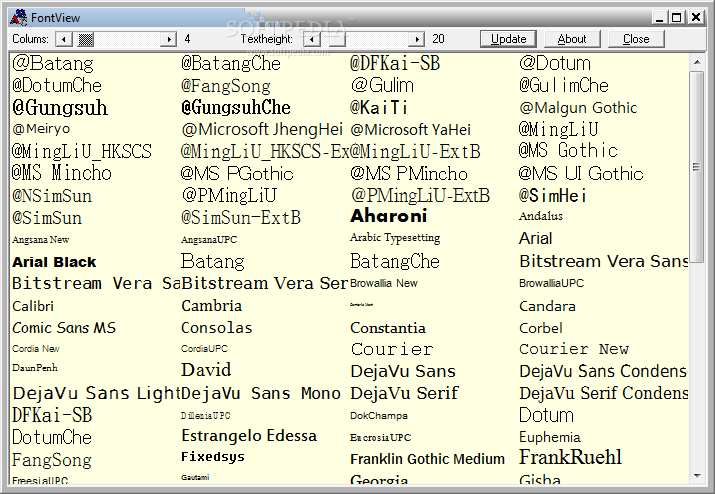Click the Calibri font entry
Screen dimensions: 715x494
[x=33, y=306]
